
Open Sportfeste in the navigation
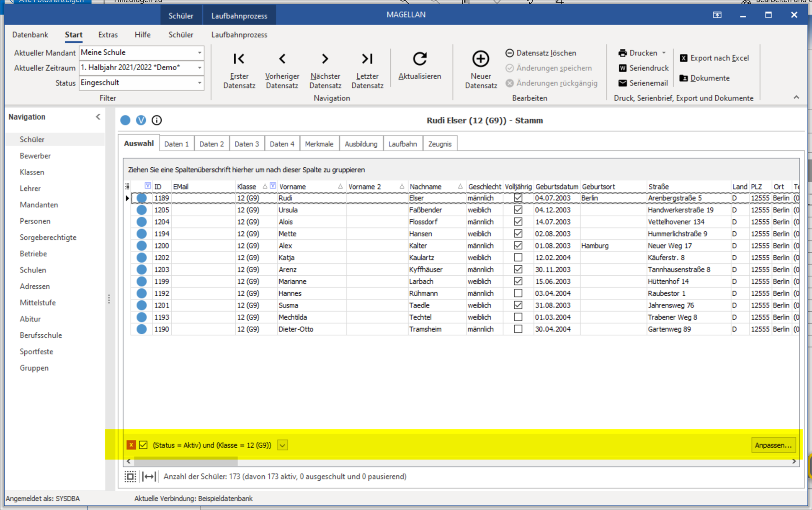[36, 352]
